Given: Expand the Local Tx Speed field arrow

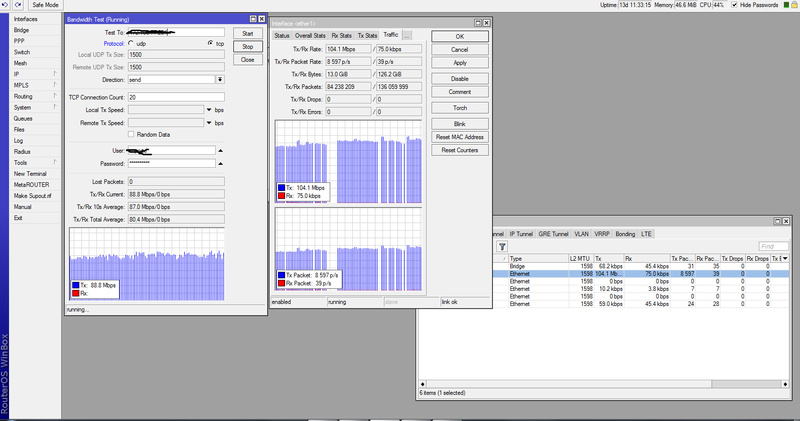Looking at the screenshot, I should pyautogui.click(x=208, y=109).
